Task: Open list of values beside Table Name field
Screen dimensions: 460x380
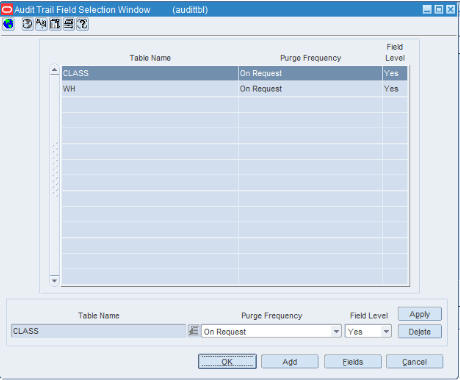Action: 193,331
